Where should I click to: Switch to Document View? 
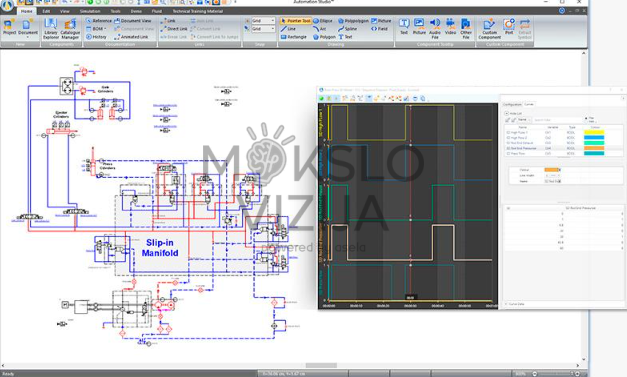pos(133,21)
